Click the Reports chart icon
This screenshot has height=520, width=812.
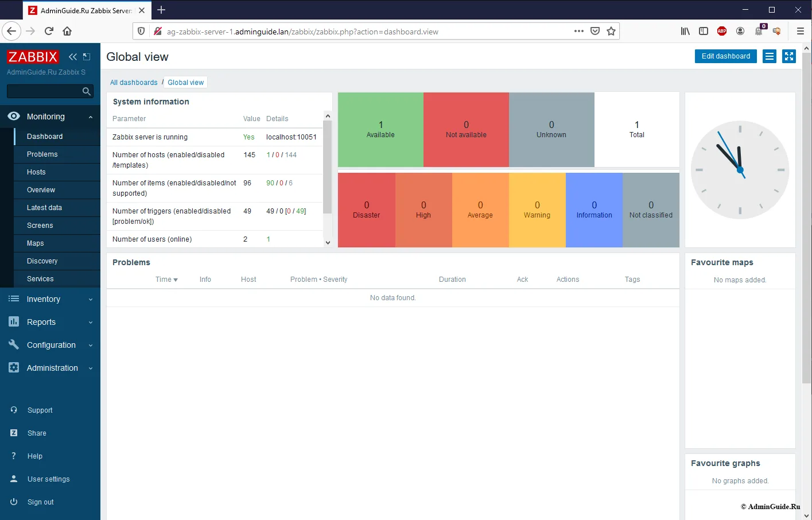click(14, 321)
